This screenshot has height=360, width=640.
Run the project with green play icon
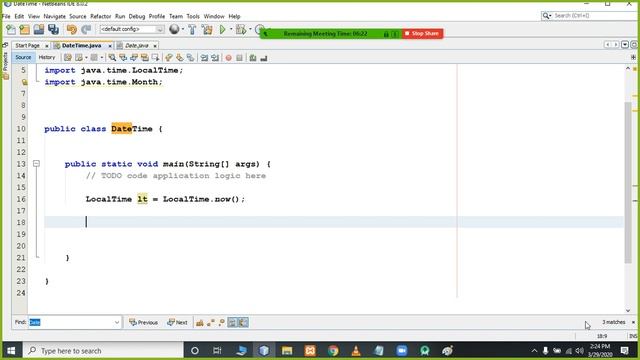(x=222, y=29)
